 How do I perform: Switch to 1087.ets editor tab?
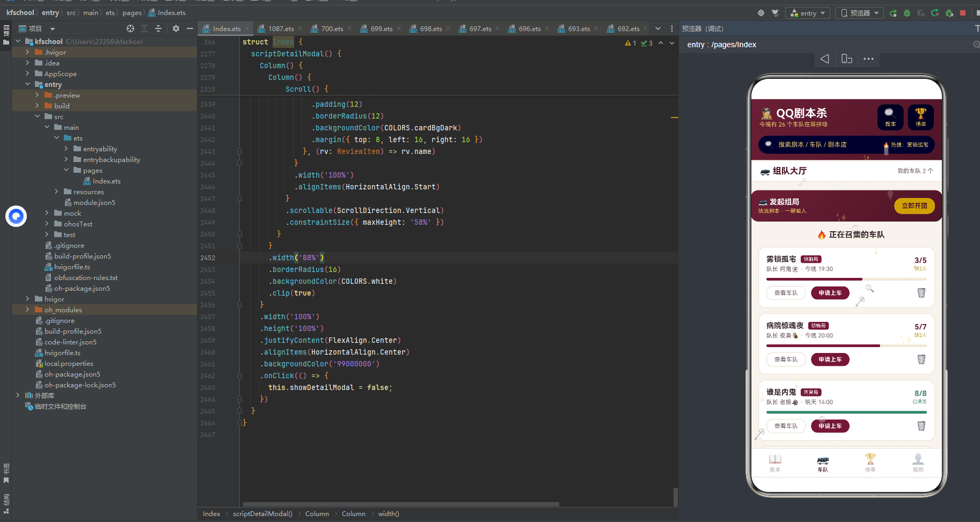[281, 29]
